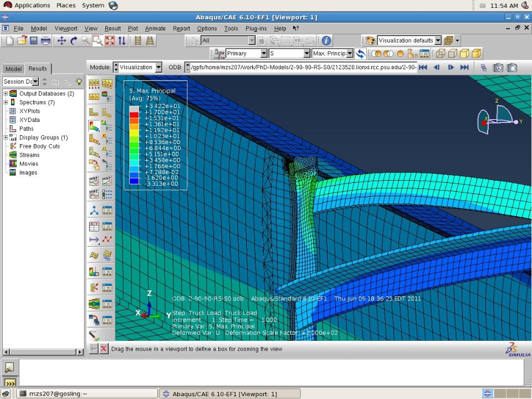Click Plot Contours on Deformed Shape
The height and width of the screenshot is (399, 532).
[94, 126]
